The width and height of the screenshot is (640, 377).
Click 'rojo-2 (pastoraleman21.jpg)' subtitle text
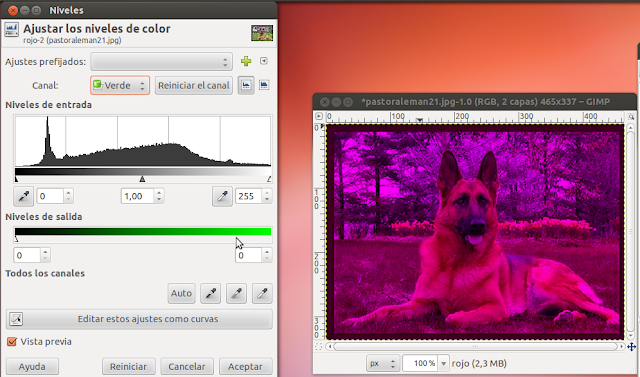[72, 40]
